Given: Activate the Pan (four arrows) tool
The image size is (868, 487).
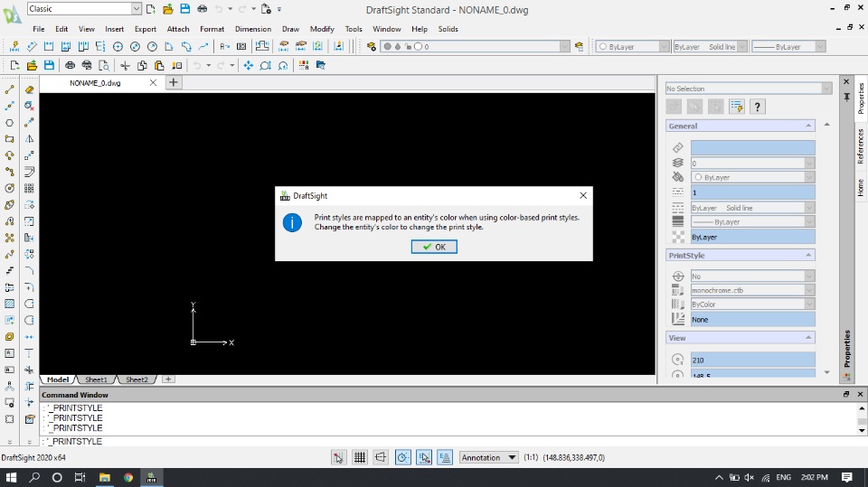Looking at the screenshot, I should [248, 65].
